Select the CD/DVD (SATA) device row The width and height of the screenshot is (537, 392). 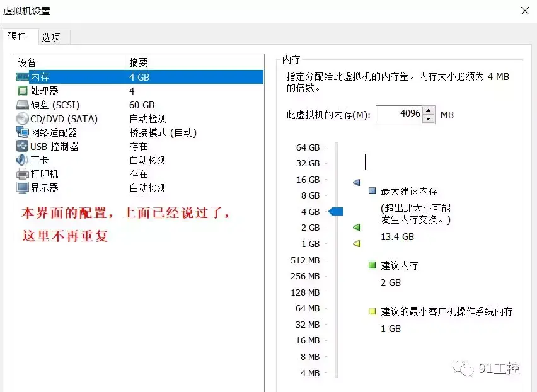coord(140,118)
